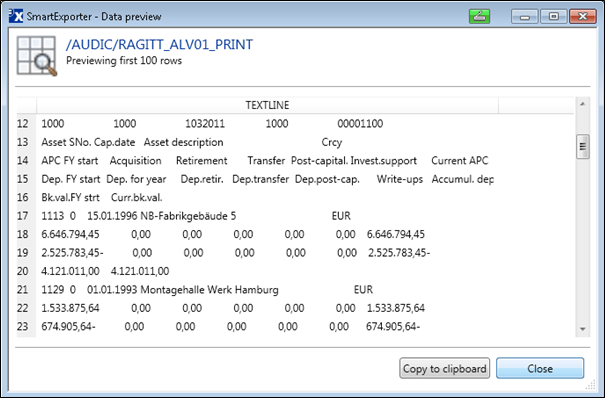Click the 'Dep. FY start' line
The height and width of the screenshot is (398, 605).
click(x=267, y=179)
